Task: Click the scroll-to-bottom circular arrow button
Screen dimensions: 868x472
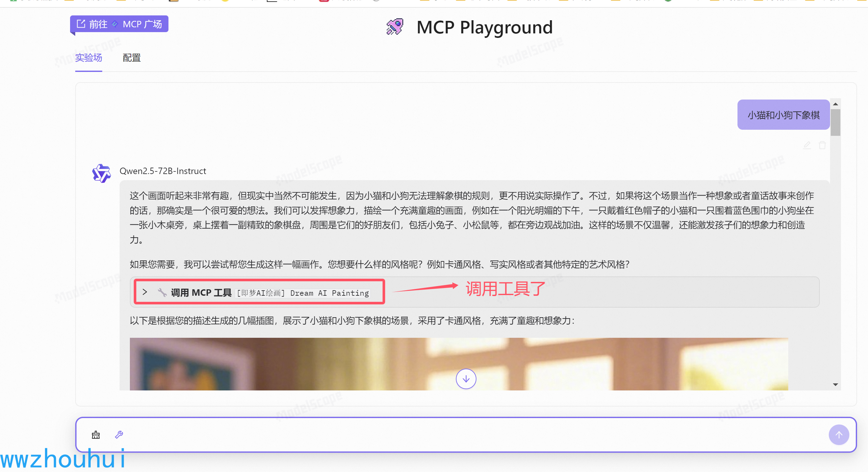Action: tap(466, 379)
